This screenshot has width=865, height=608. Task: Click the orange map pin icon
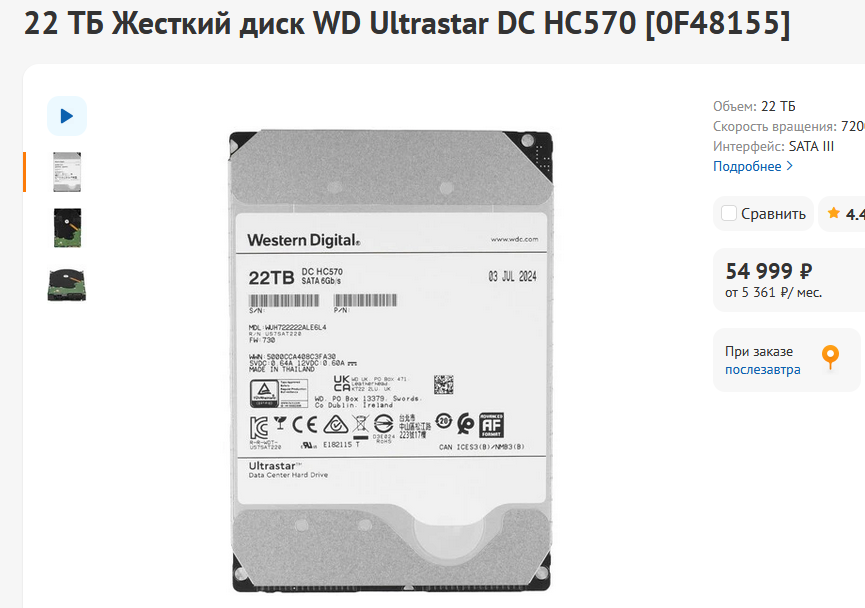click(830, 358)
